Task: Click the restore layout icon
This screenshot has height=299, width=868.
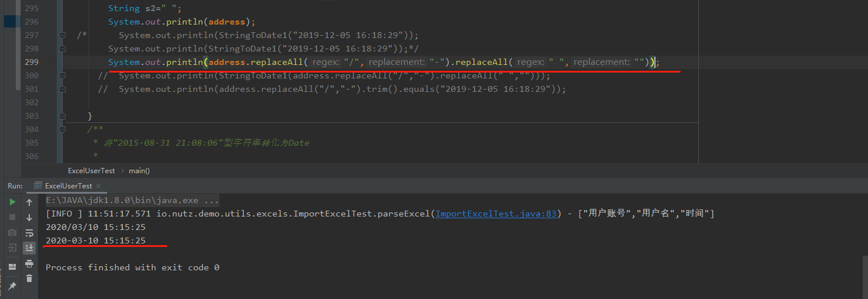Action: (x=12, y=267)
